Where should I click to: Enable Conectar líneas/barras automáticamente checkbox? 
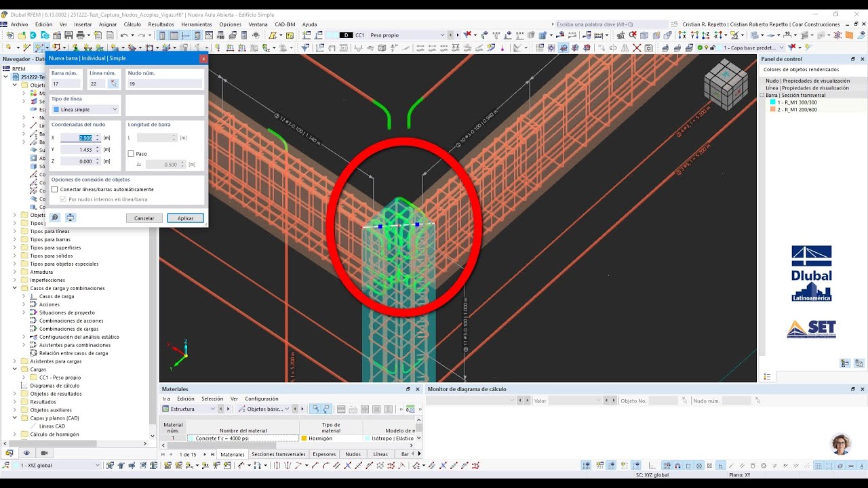click(x=55, y=189)
